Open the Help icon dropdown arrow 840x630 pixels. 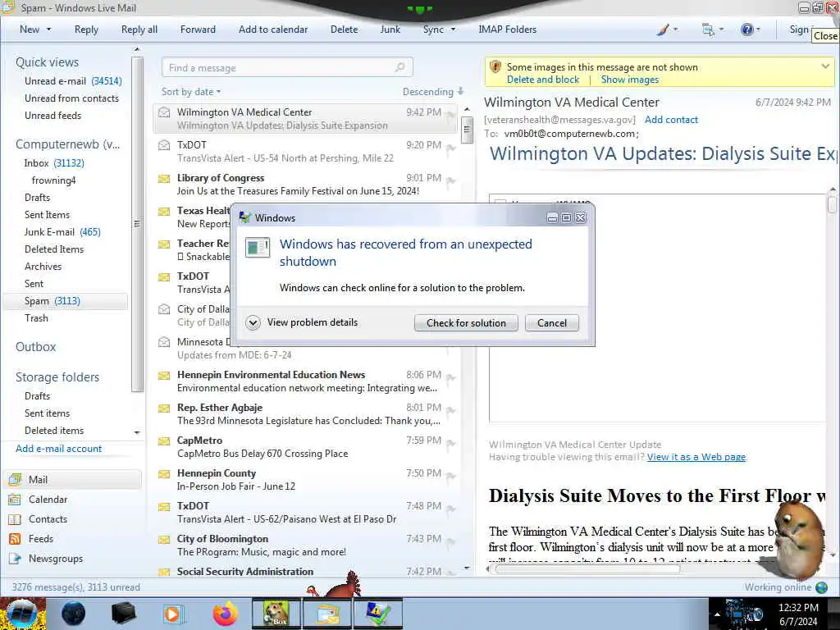(x=757, y=30)
